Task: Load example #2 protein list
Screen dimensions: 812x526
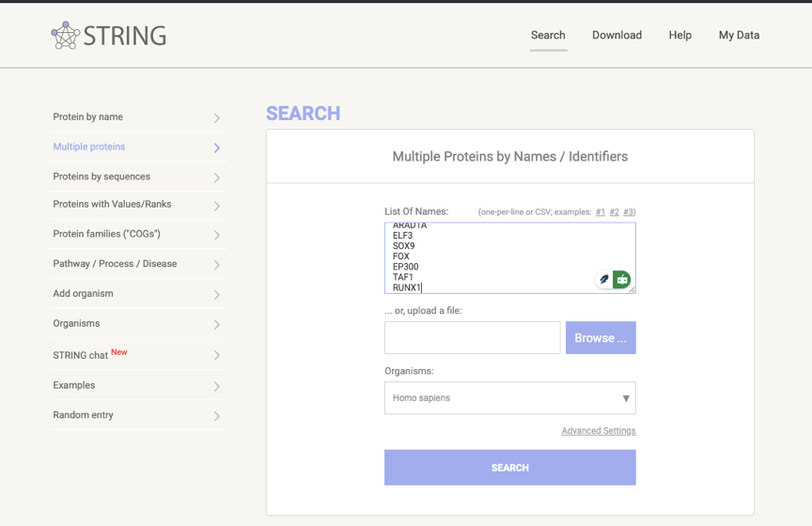Action: [x=615, y=211]
